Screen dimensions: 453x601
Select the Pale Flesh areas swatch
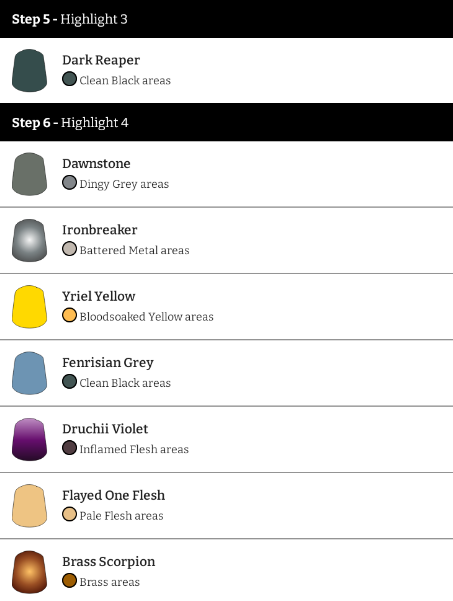tap(69, 514)
